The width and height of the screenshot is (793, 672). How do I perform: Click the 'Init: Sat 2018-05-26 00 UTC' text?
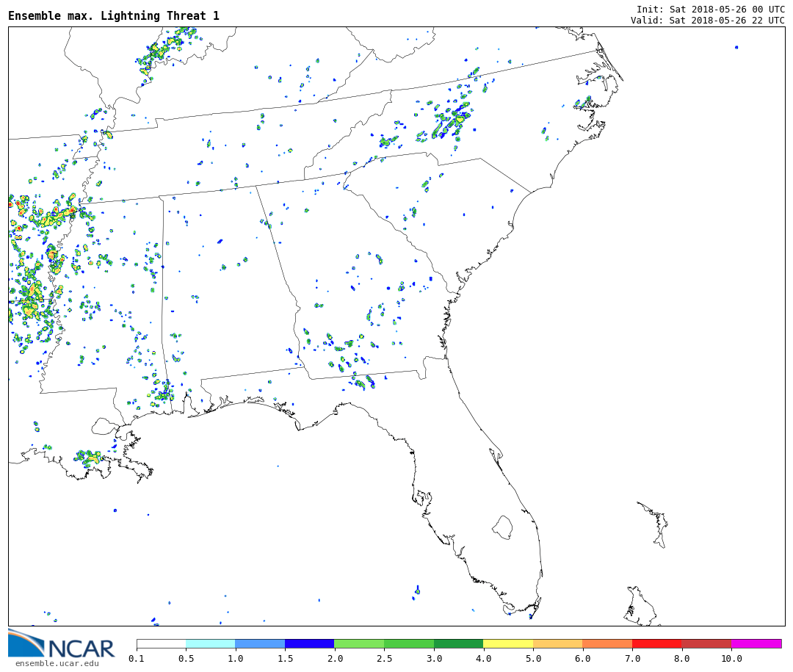pyautogui.click(x=711, y=9)
